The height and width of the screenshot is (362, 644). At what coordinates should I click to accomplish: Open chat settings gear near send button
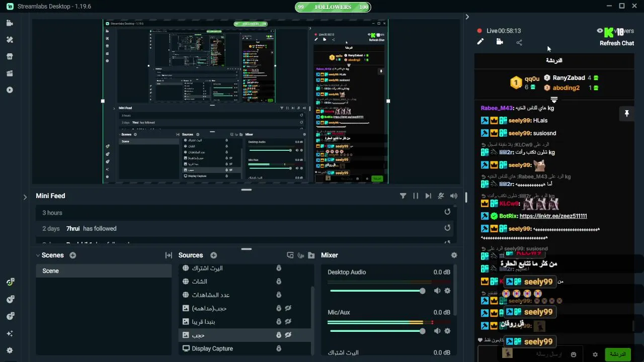pos(595,354)
